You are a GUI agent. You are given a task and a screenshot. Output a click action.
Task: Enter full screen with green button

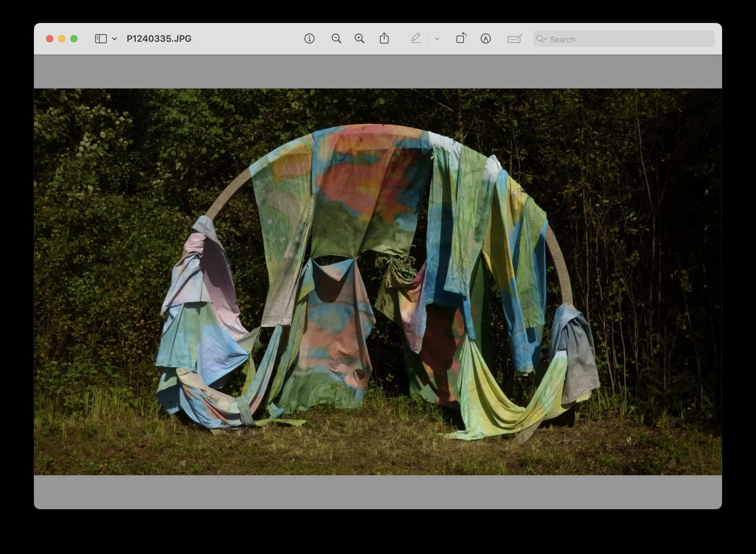click(74, 39)
